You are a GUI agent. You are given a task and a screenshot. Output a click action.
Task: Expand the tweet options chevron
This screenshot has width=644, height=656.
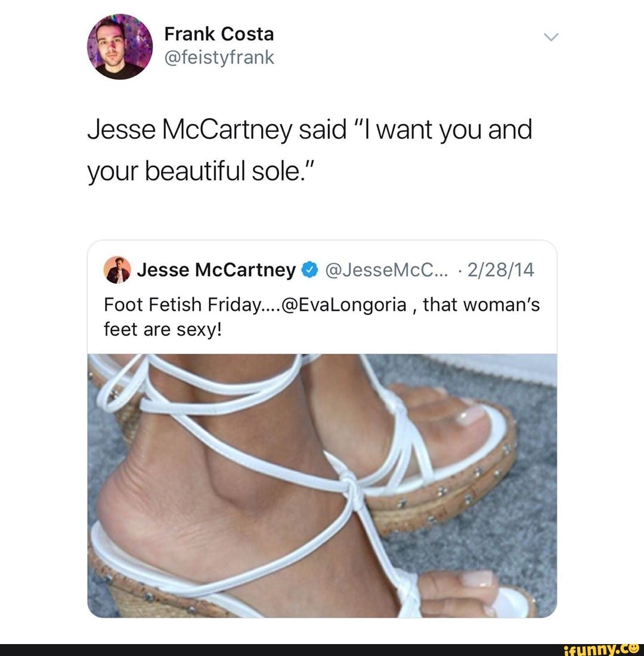click(551, 37)
